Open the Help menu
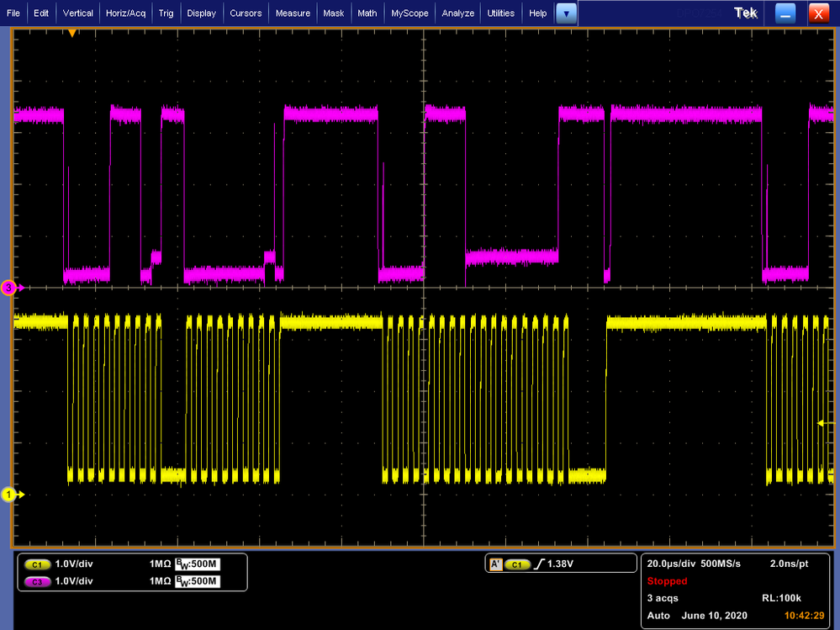840x630 pixels. [x=537, y=13]
